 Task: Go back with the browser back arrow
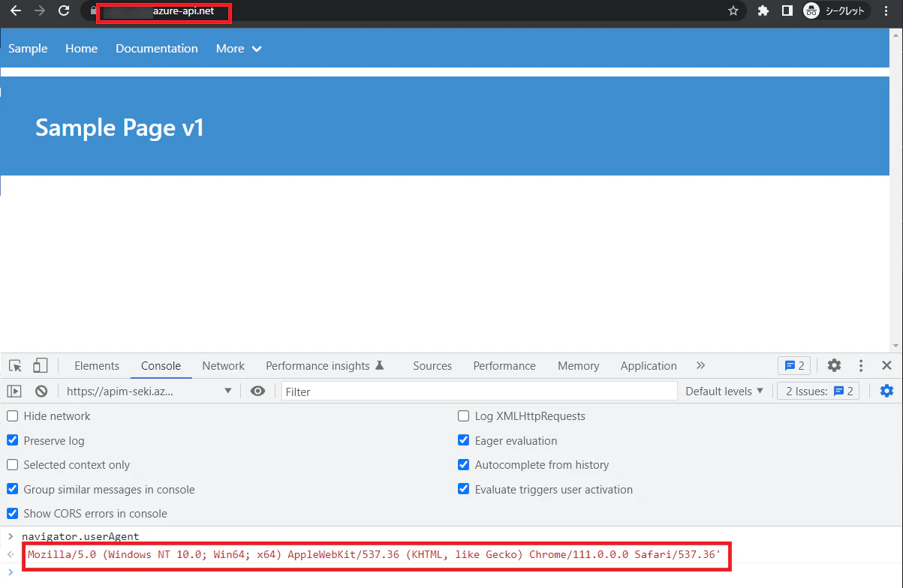tap(15, 10)
